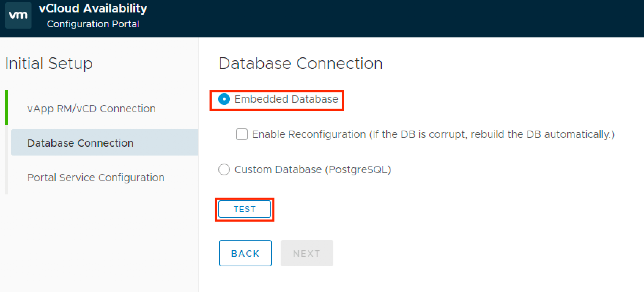This screenshot has height=292, width=644.
Task: Jump to Portal Service Configuration step
Action: pyautogui.click(x=96, y=178)
